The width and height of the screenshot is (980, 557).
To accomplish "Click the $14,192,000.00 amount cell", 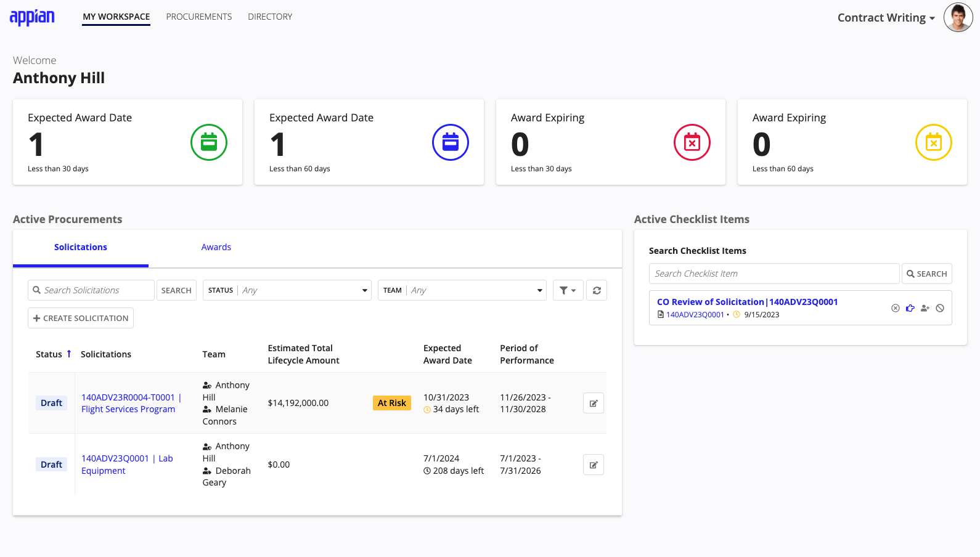I will (298, 403).
